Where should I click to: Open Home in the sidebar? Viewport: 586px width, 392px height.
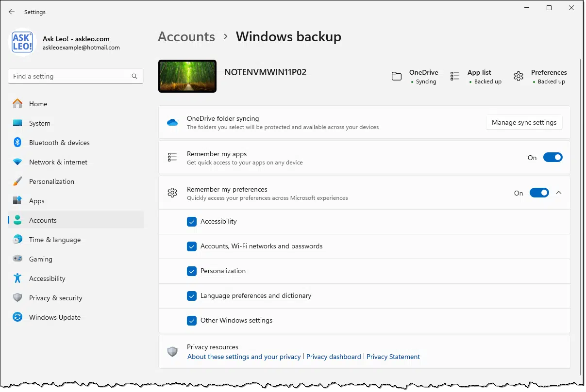pyautogui.click(x=76, y=104)
